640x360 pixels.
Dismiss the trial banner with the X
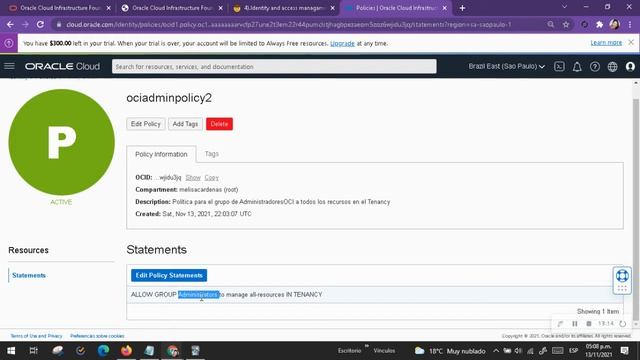pos(631,42)
